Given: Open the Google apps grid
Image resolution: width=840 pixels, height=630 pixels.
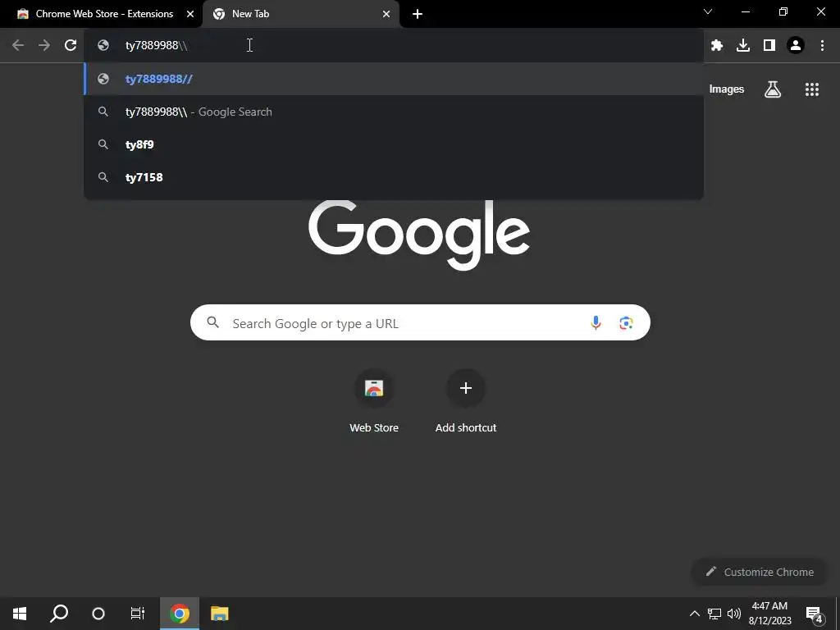Looking at the screenshot, I should (x=812, y=89).
